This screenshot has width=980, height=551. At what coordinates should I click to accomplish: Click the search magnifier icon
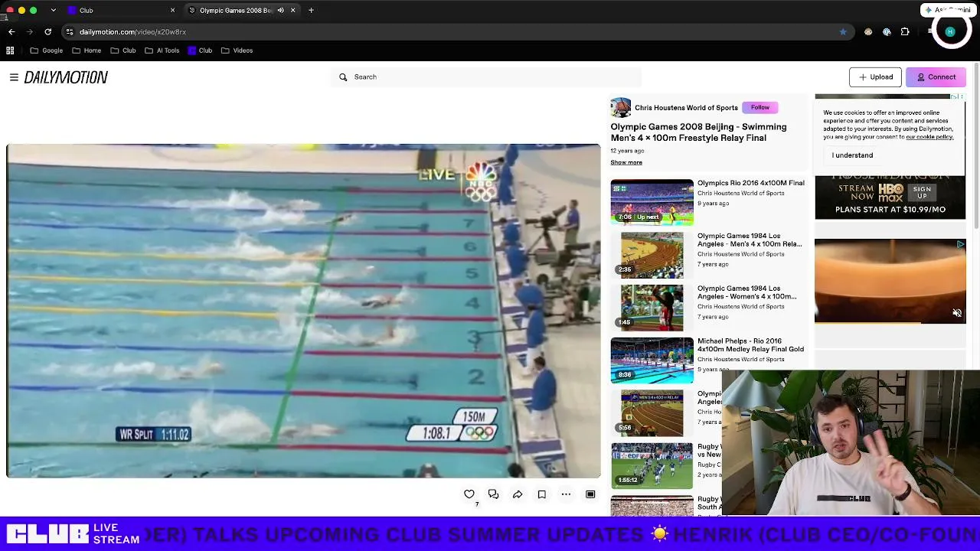[343, 77]
